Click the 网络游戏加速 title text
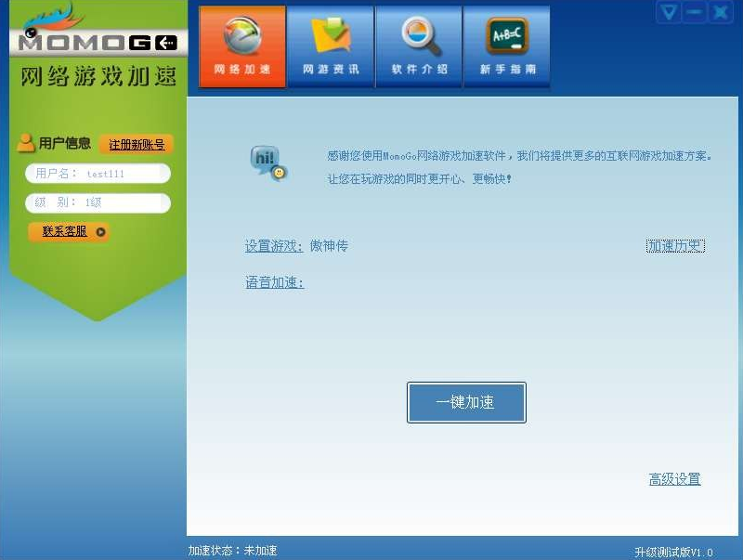The image size is (743, 560). (x=98, y=76)
